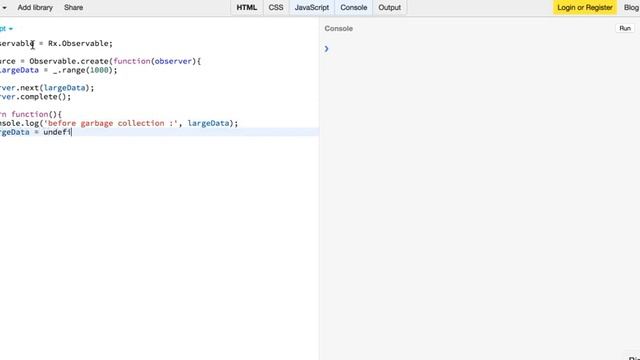Image resolution: width=640 pixels, height=360 pixels.
Task: Toggle the CSS panel tab
Action: [276, 7]
